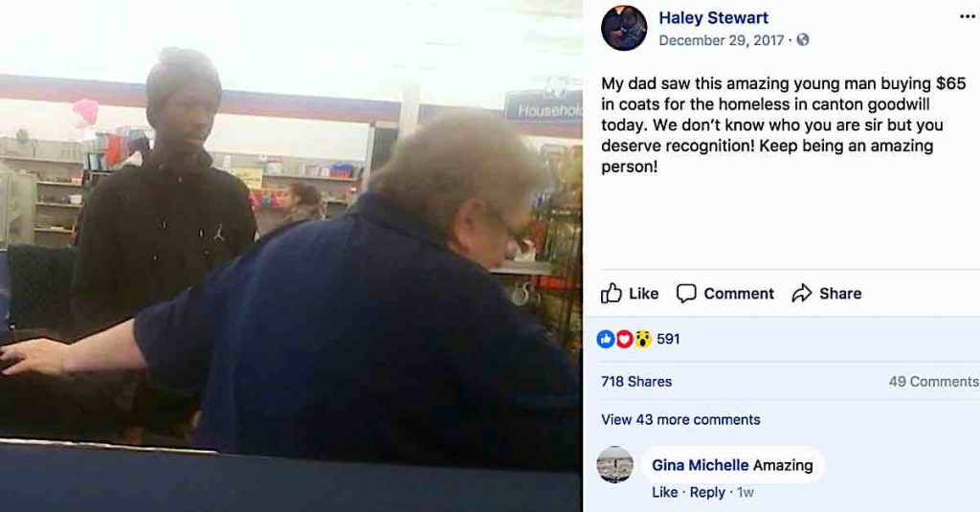
Task: Click the wow face reaction icon
Action: [642, 339]
